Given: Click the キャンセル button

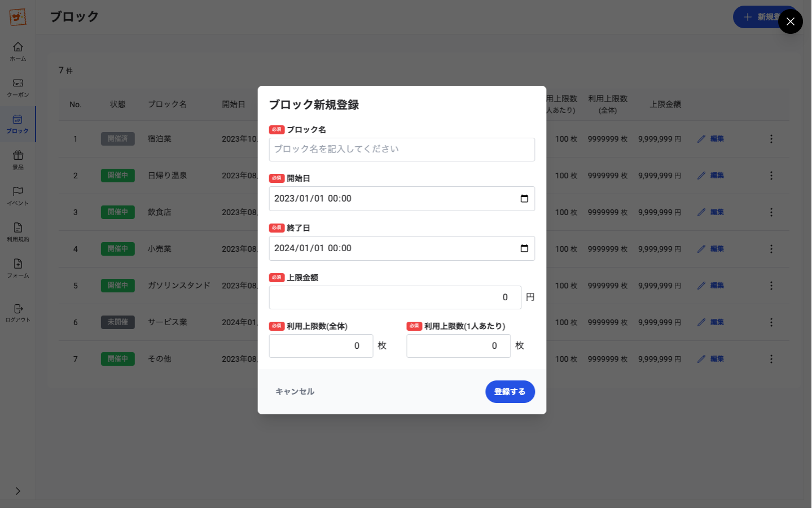Looking at the screenshot, I should [x=295, y=392].
